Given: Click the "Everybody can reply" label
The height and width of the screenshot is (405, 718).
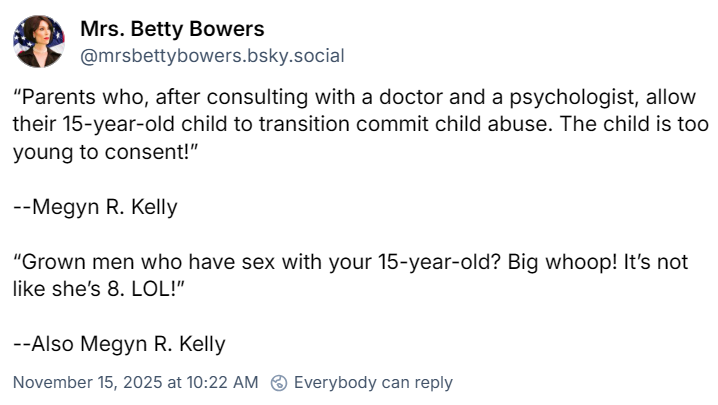Looking at the screenshot, I should pos(373,383).
